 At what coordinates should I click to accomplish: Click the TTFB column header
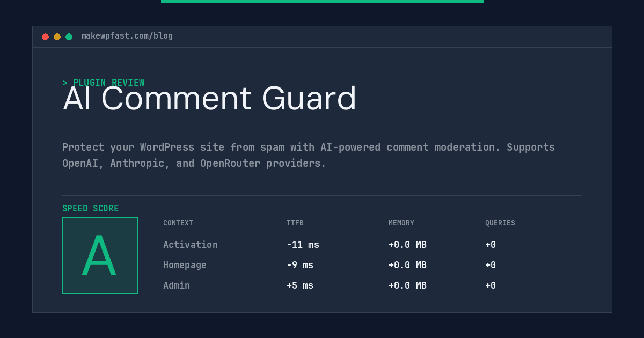(x=295, y=223)
